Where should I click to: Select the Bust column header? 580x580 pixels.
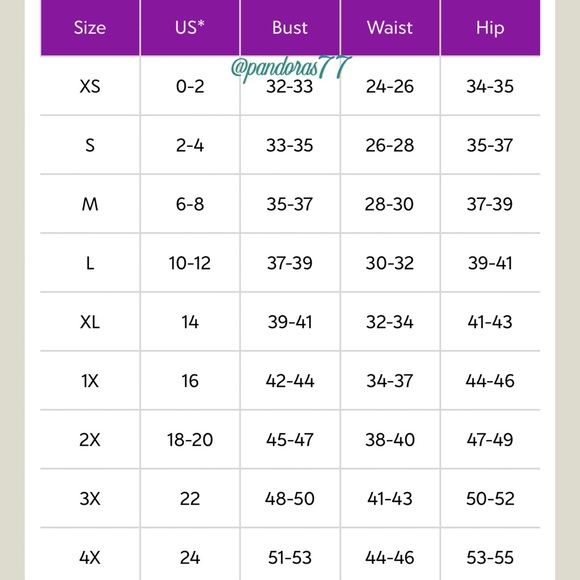coord(290,28)
